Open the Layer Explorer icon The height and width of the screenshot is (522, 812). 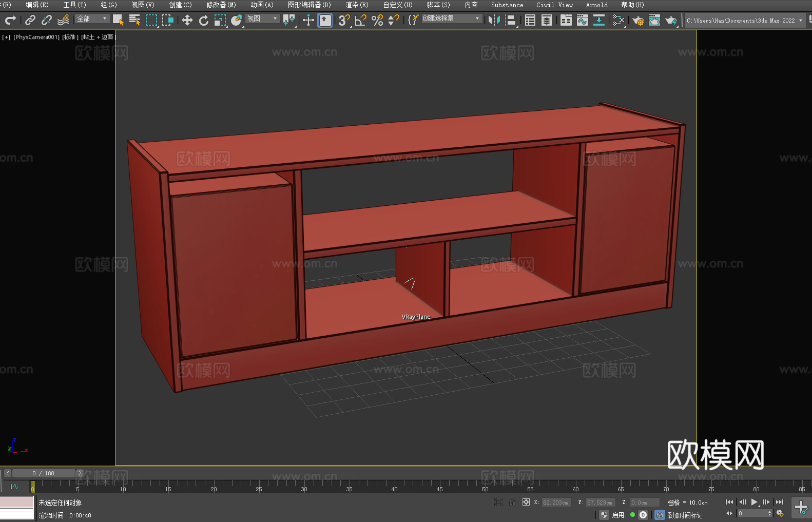tap(547, 20)
